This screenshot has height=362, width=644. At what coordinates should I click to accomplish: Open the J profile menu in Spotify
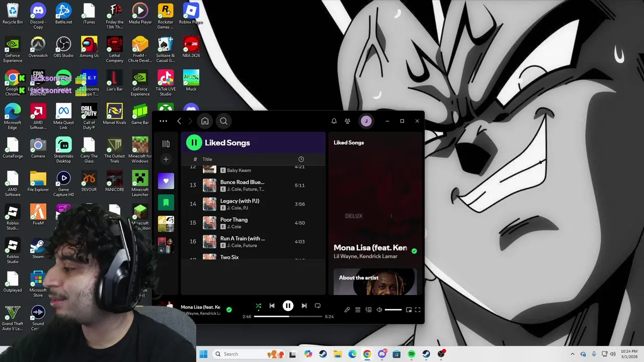[366, 121]
